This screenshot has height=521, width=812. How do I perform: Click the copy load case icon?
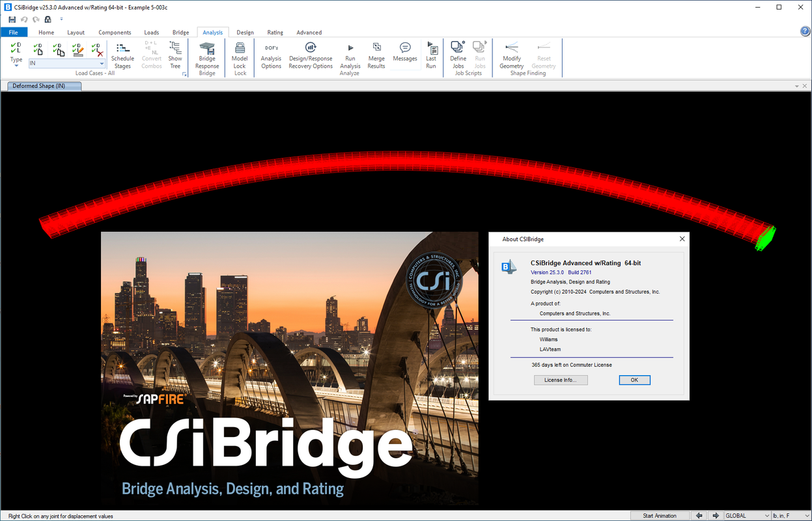click(x=58, y=49)
